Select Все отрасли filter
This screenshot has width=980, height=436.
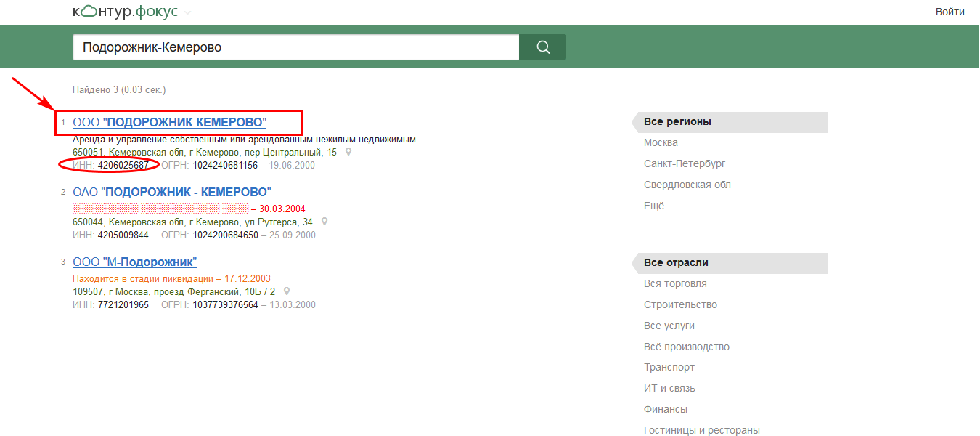(x=730, y=263)
